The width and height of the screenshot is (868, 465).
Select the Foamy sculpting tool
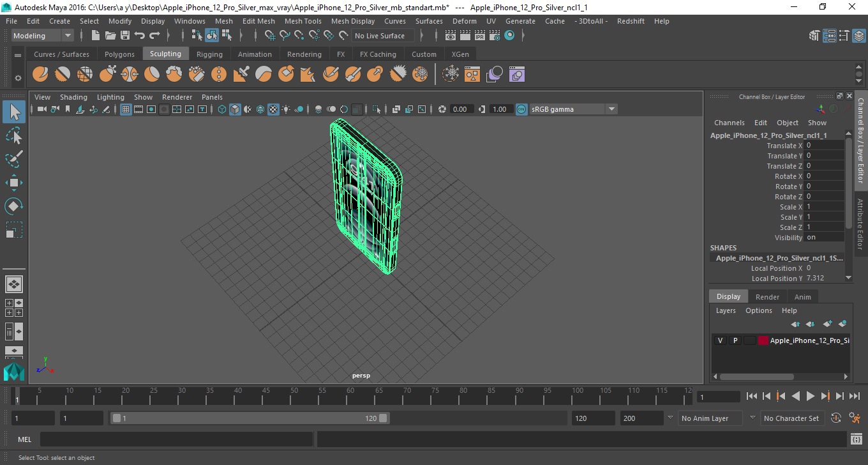click(x=174, y=75)
